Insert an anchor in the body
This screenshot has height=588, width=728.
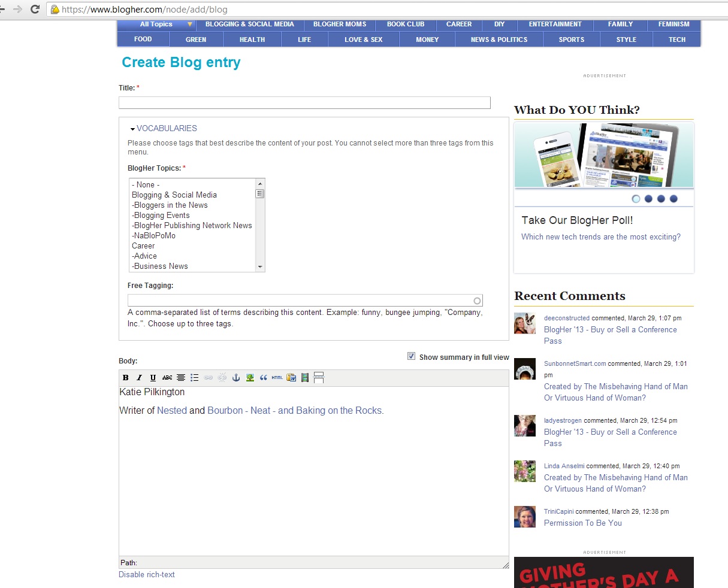tap(235, 378)
